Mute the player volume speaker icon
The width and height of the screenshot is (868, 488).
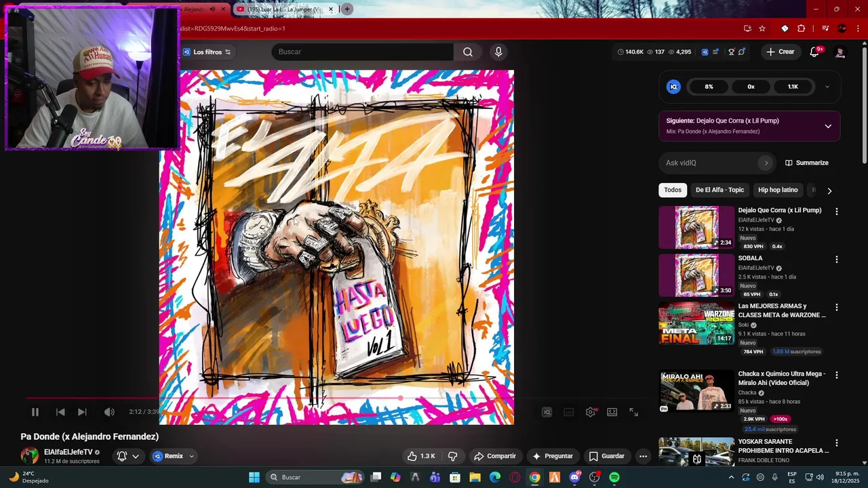point(109,412)
